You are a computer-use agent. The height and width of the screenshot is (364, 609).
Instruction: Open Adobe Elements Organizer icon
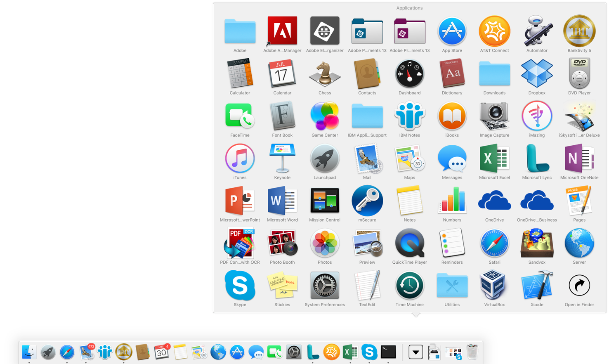pos(325,31)
